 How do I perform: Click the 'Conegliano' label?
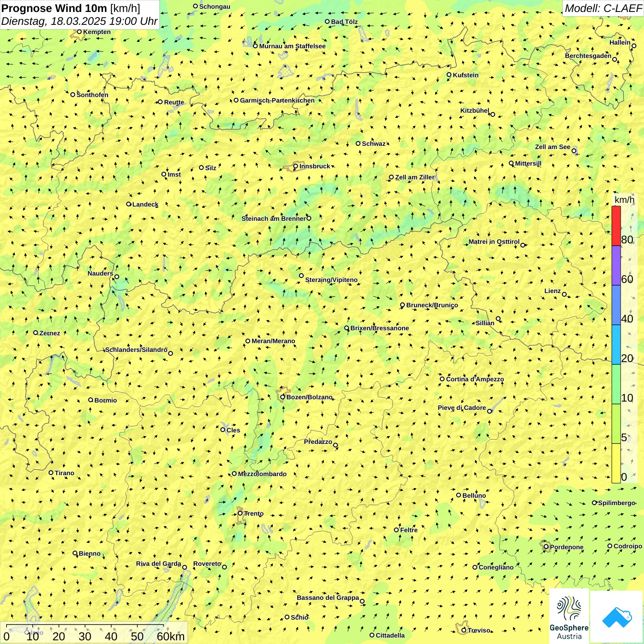click(496, 567)
